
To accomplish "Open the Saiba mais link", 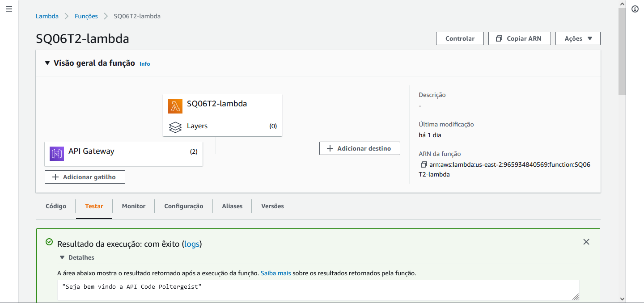I will (x=276, y=273).
